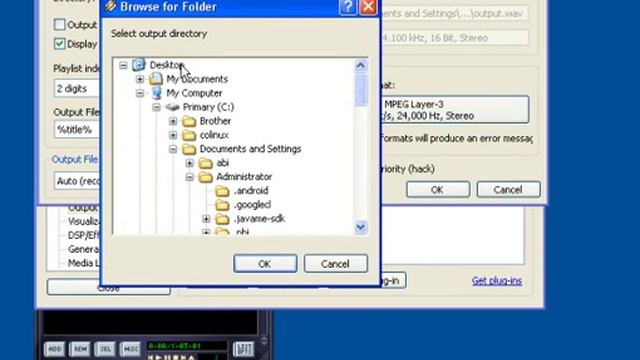640x360 pixels.
Task: Click the MPEG Layer-3 format button
Action: [x=455, y=110]
